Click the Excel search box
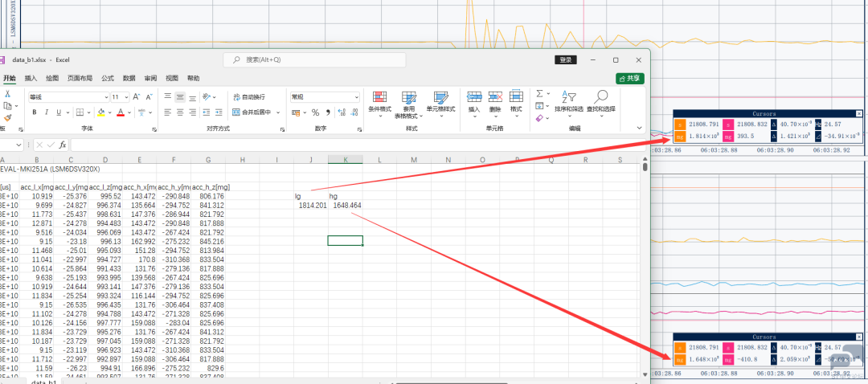 [314, 59]
